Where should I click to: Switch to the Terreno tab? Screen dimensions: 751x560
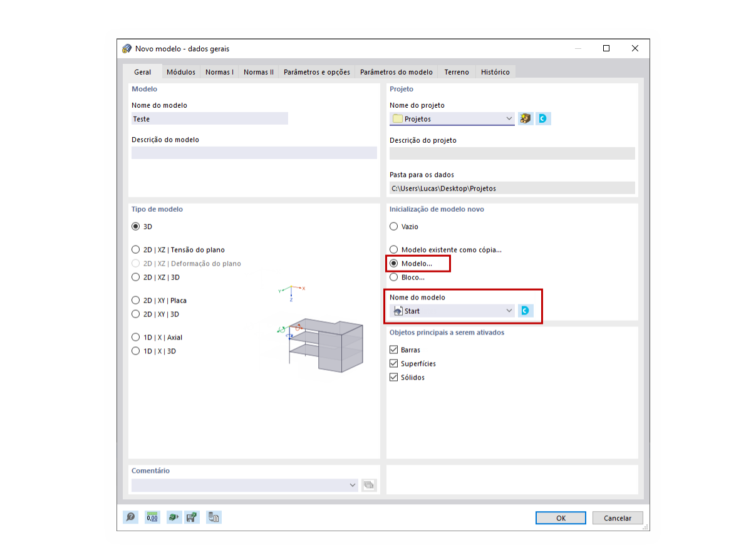click(x=456, y=71)
